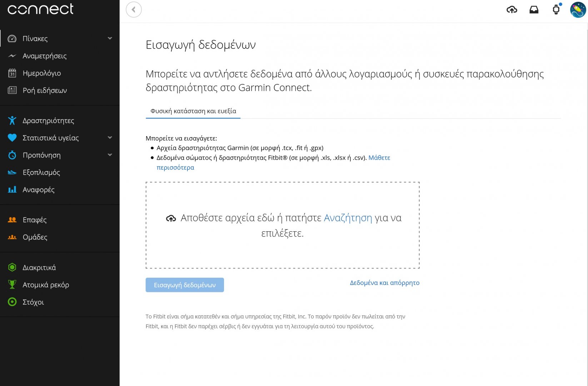Open the watch devices icon

tap(556, 10)
